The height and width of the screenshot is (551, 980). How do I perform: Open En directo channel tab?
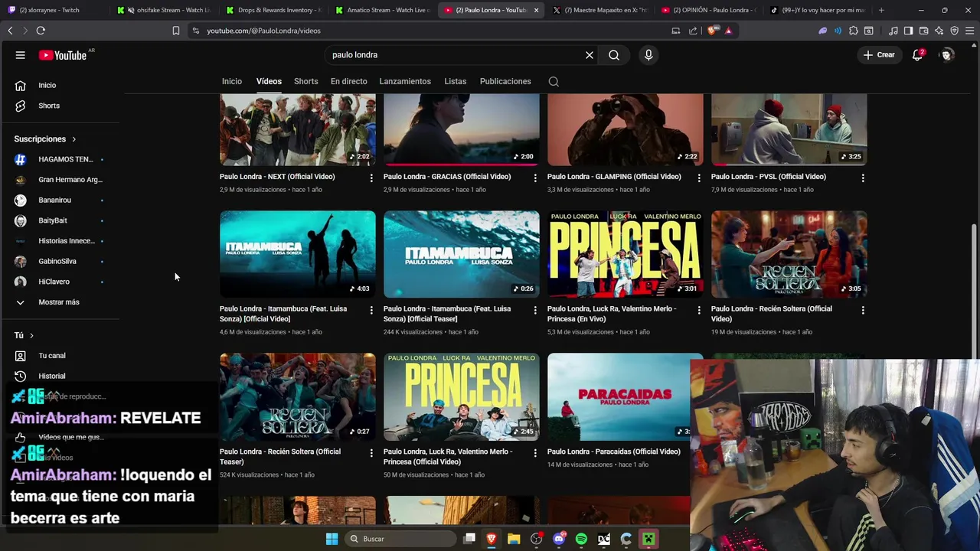(349, 81)
